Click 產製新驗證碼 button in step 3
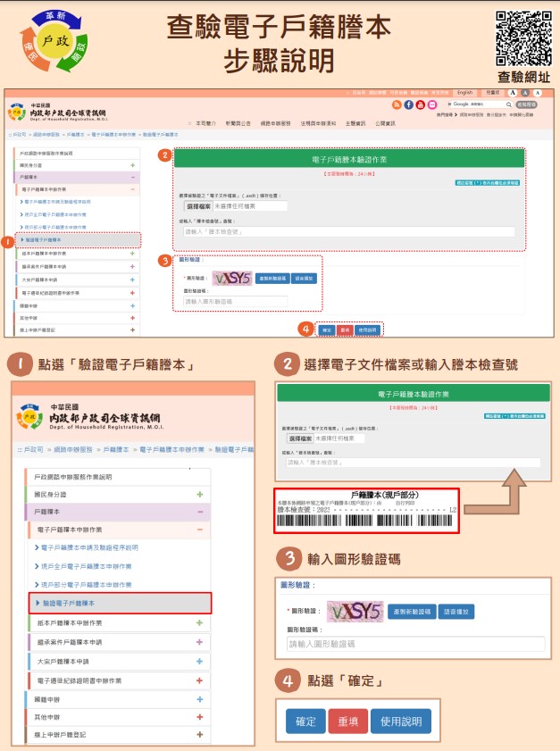The width and height of the screenshot is (560, 751). pyautogui.click(x=412, y=612)
